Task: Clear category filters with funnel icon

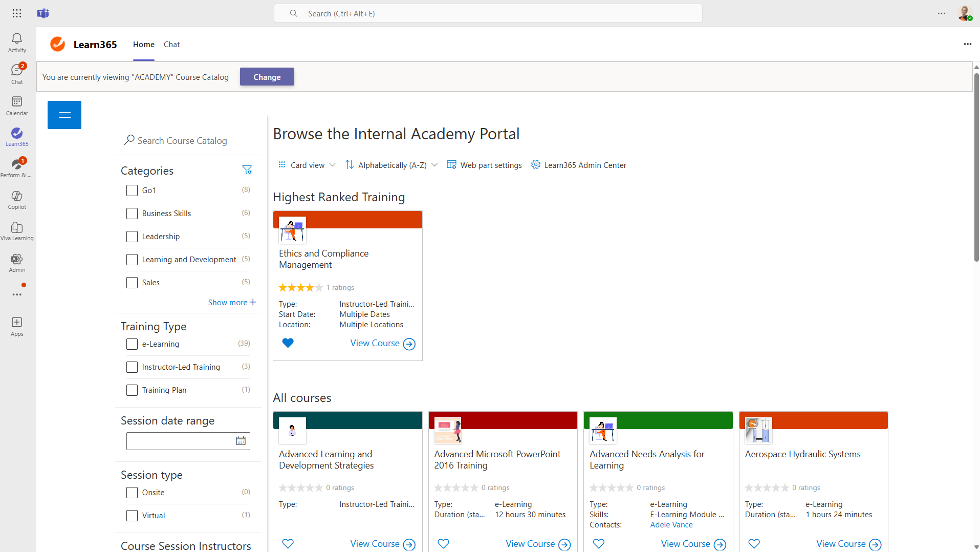Action: pyautogui.click(x=247, y=170)
